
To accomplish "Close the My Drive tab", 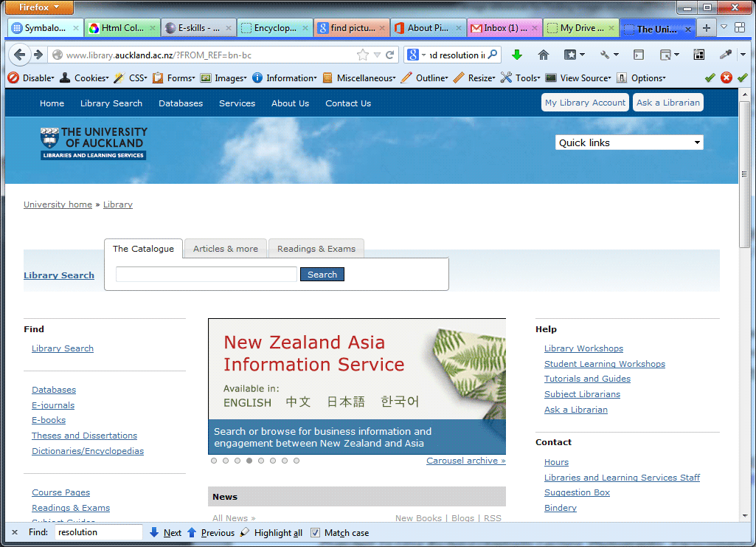I will [x=611, y=28].
